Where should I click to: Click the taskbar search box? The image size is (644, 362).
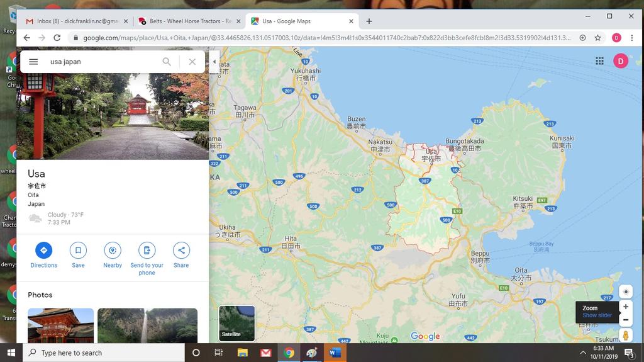pos(103,353)
